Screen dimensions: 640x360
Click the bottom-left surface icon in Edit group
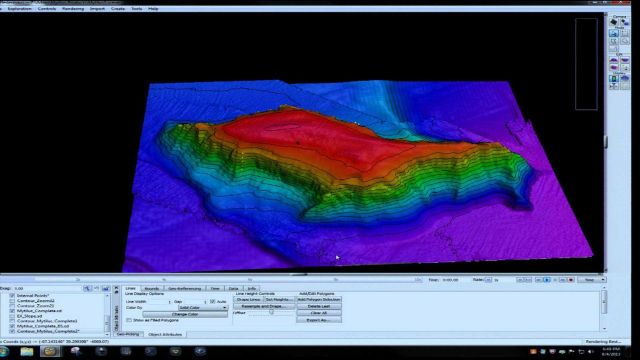click(613, 67)
